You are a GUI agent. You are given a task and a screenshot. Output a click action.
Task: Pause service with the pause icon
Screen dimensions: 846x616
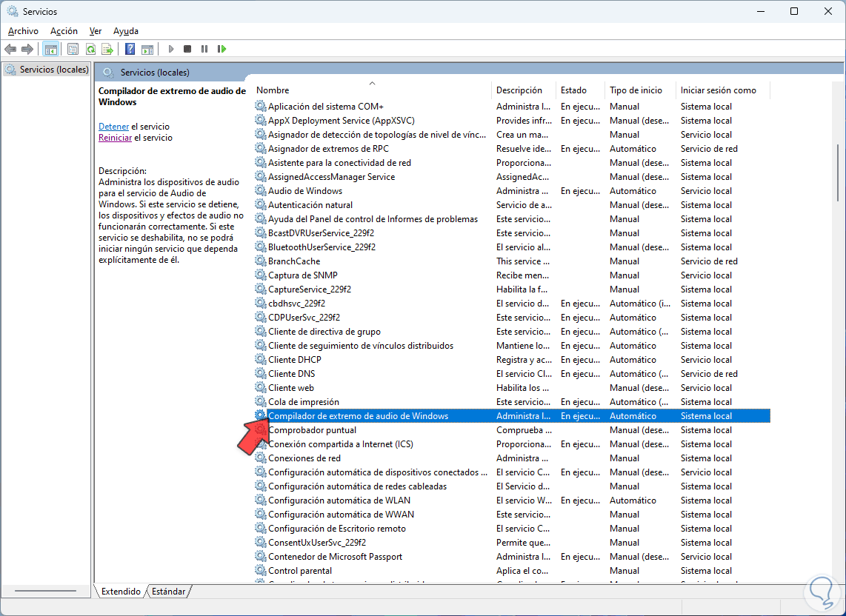point(204,49)
